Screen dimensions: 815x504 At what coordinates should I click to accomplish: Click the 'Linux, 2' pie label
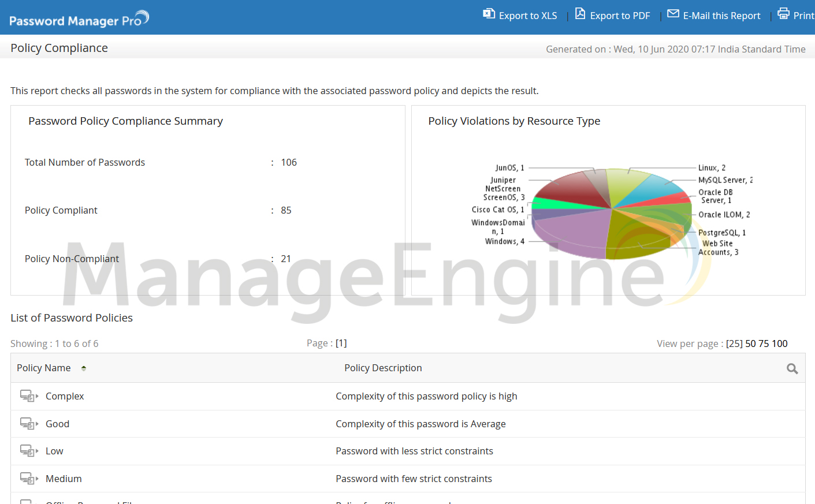712,168
